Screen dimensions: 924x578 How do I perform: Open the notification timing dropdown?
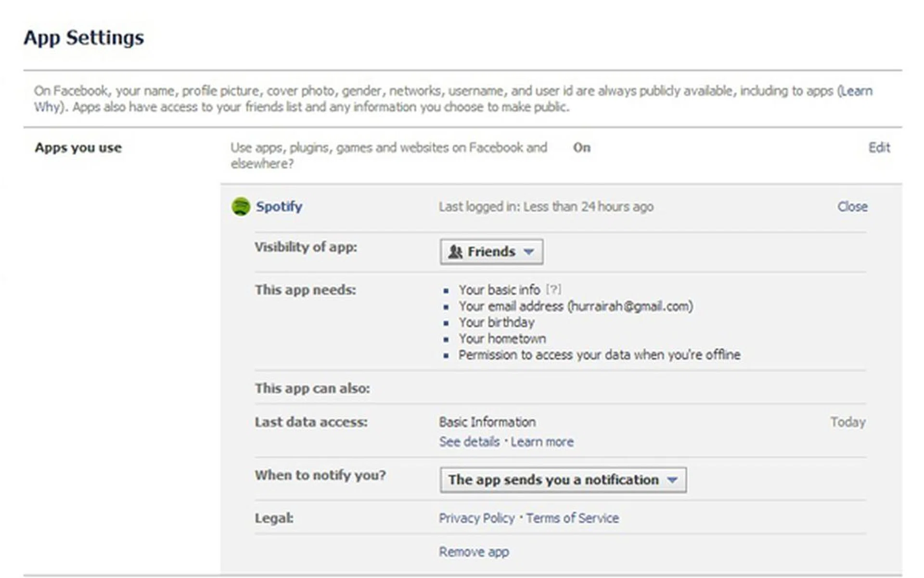pos(563,480)
